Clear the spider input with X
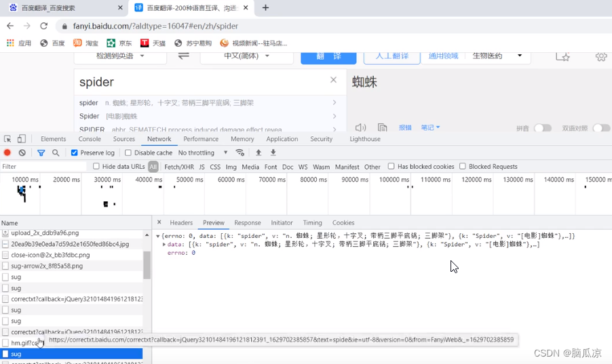612x364 pixels. coord(333,79)
